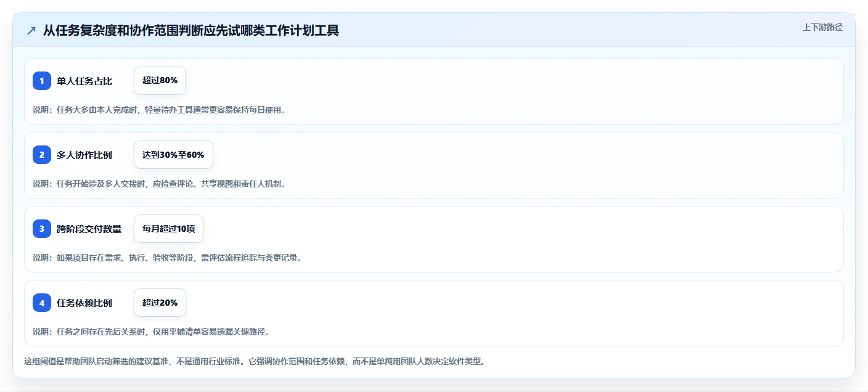Click the note about 轻量待办工具
The image size is (868, 392).
pyautogui.click(x=159, y=110)
